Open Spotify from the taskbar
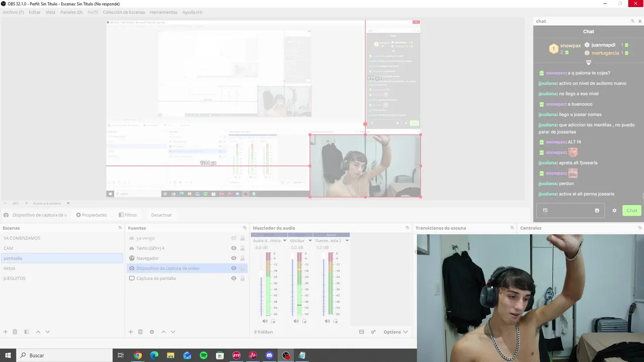The width and height of the screenshot is (644, 362). point(203,355)
